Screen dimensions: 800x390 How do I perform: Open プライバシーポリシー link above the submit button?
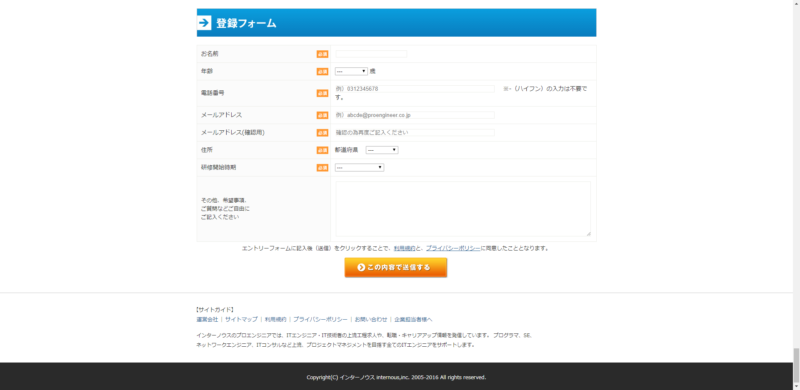click(453, 249)
